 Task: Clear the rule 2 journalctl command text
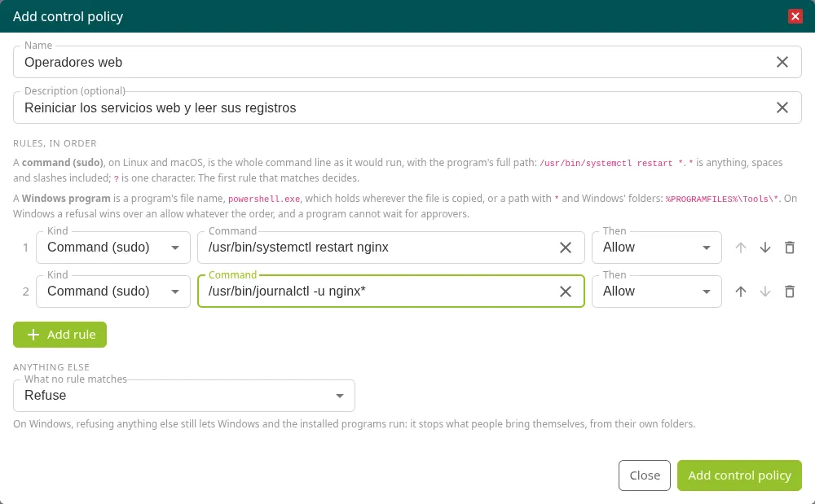click(566, 291)
